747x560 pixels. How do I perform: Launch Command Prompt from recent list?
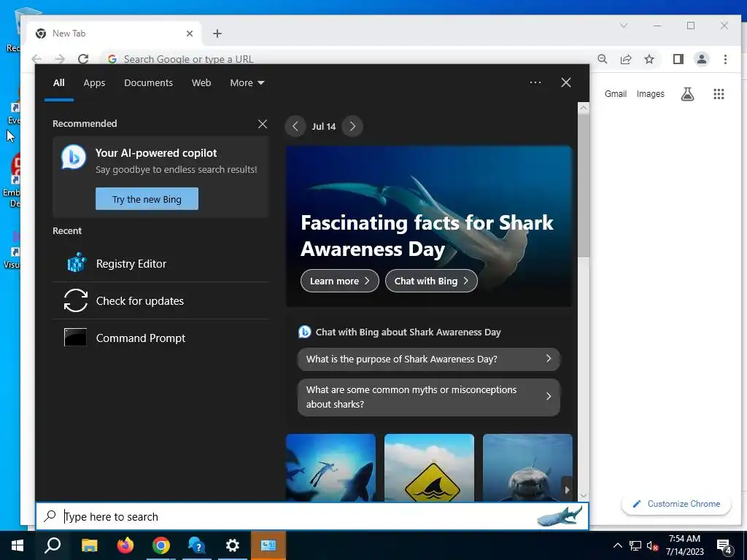coord(160,338)
